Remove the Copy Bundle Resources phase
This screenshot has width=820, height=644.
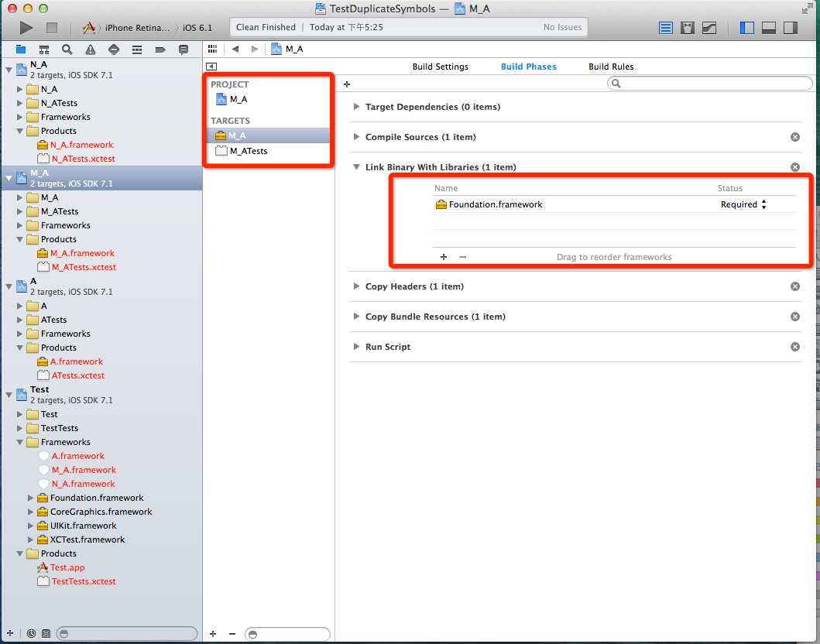tap(795, 317)
